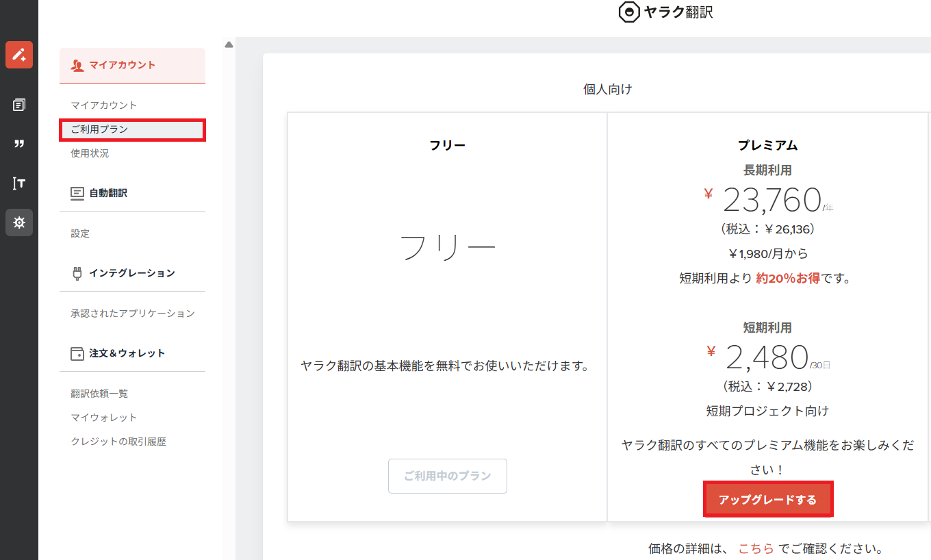Open 承認されたアプリケーション menu item
The image size is (931, 560).
coord(133,314)
